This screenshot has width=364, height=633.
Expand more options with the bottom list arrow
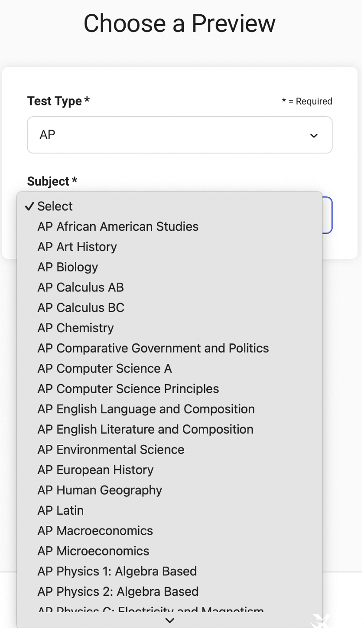(x=170, y=620)
